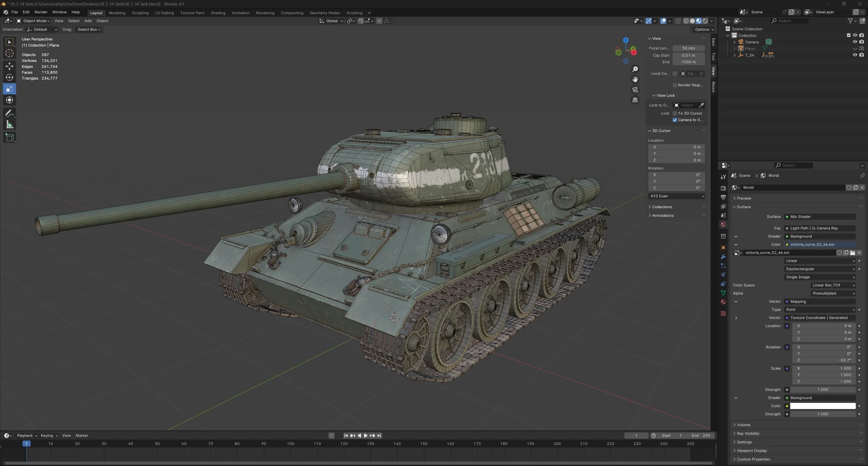Open the Texture properties checker icon

[x=723, y=313]
